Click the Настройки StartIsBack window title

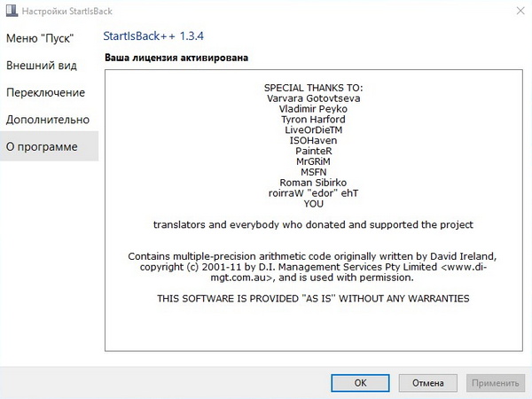coord(66,12)
